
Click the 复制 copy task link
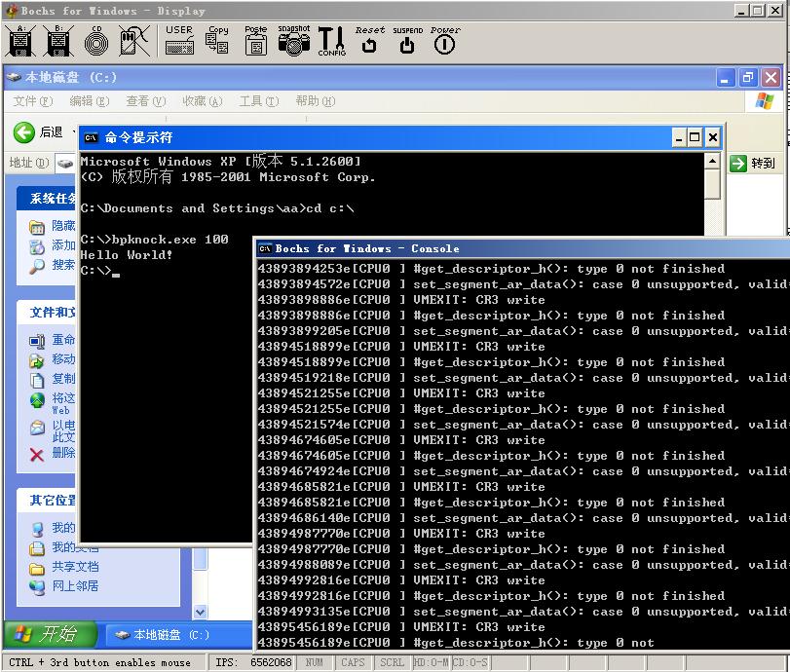[63, 379]
